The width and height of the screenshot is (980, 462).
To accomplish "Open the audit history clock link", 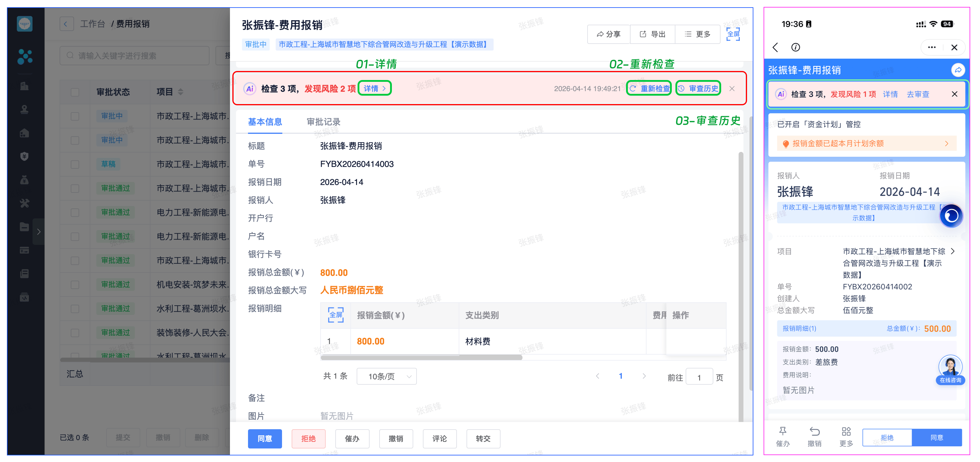I will 699,89.
